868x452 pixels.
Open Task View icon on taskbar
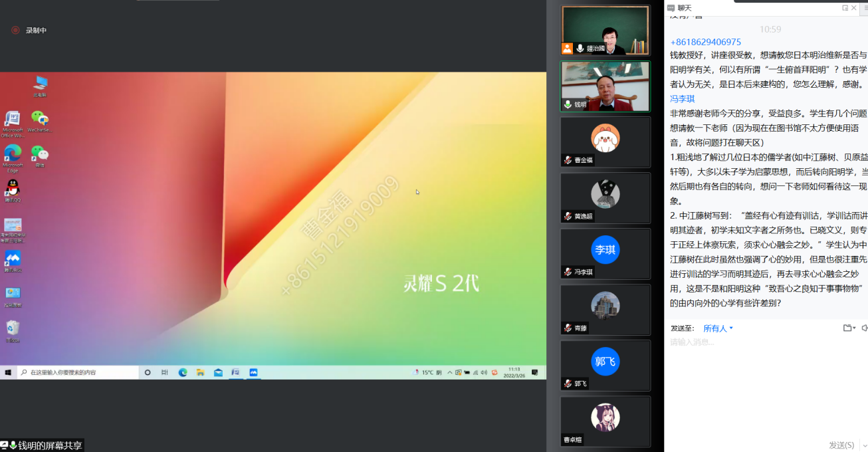[x=165, y=372]
